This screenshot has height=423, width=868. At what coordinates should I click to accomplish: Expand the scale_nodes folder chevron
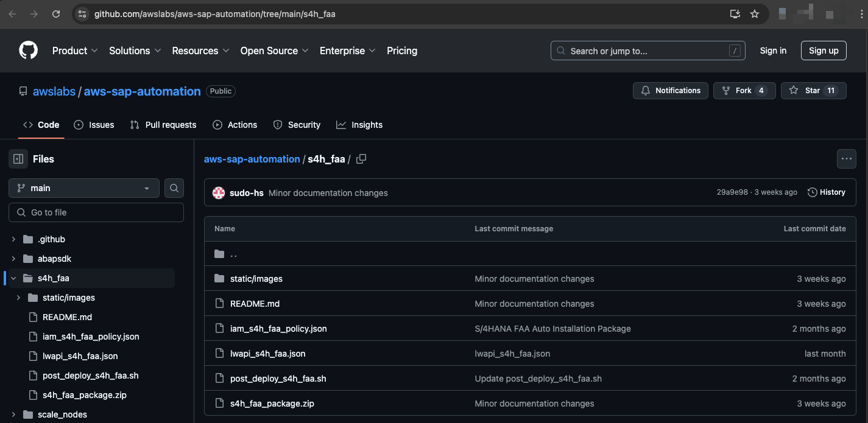[13, 414]
